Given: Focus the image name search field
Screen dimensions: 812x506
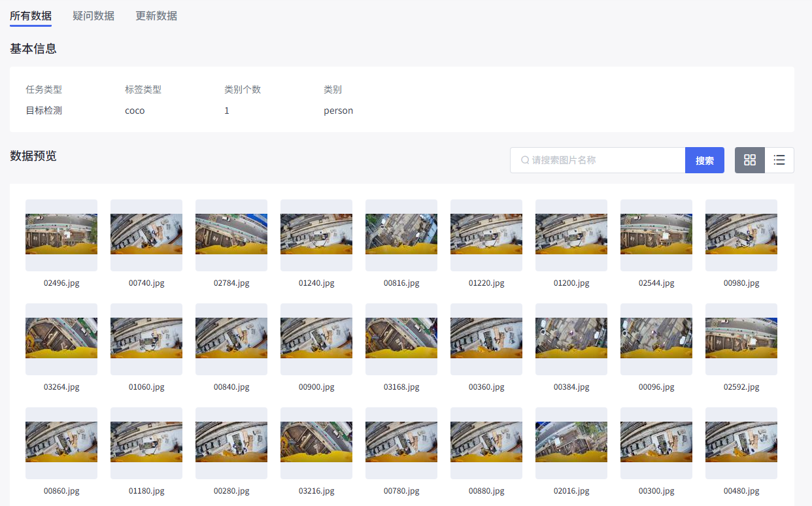Looking at the screenshot, I should pos(598,160).
